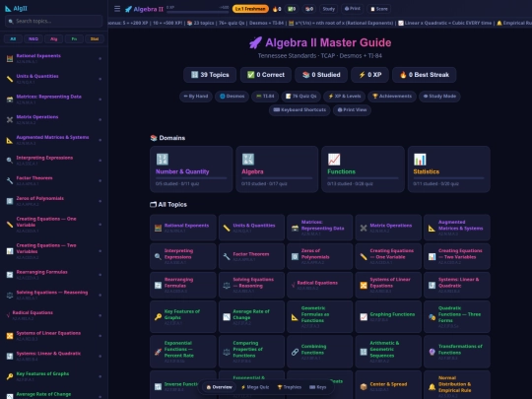Click the Statistics domain bar chart icon
The image size is (532, 399).
pos(420,160)
